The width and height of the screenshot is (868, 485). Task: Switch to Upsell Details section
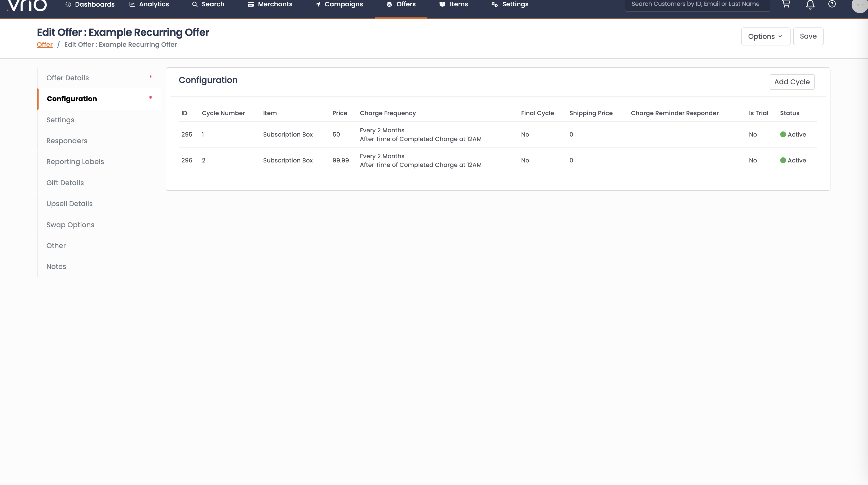99,204
